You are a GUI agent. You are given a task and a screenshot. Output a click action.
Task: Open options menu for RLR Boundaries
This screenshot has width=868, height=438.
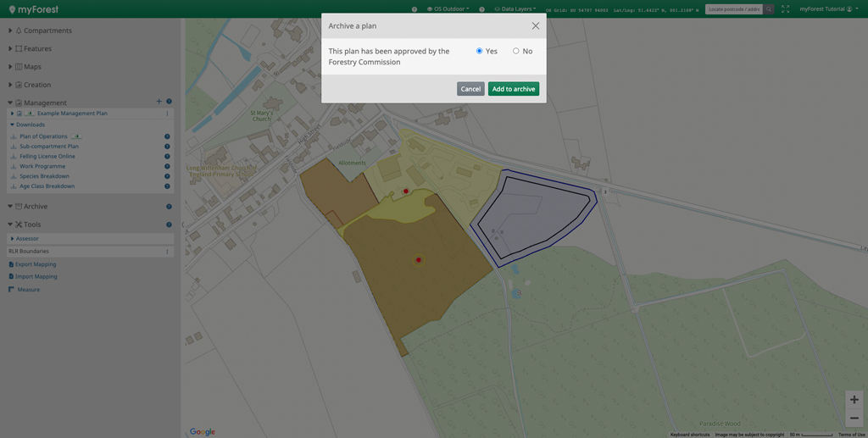click(167, 252)
